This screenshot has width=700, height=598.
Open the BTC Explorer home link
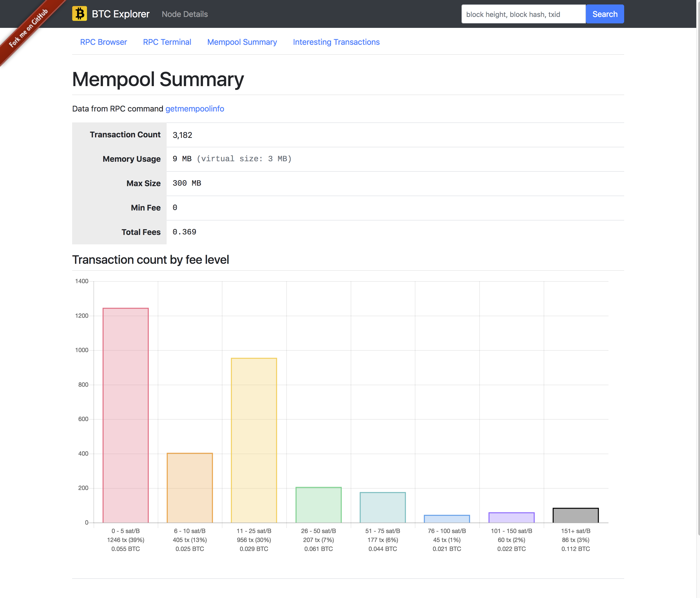pos(120,14)
